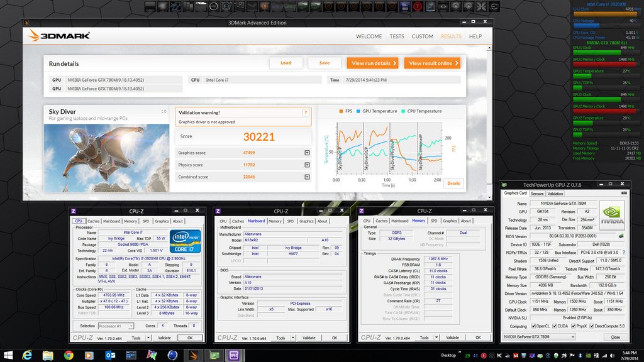
Task: Toggle the PhysX checkbox in GPU-Z
Action: (574, 326)
